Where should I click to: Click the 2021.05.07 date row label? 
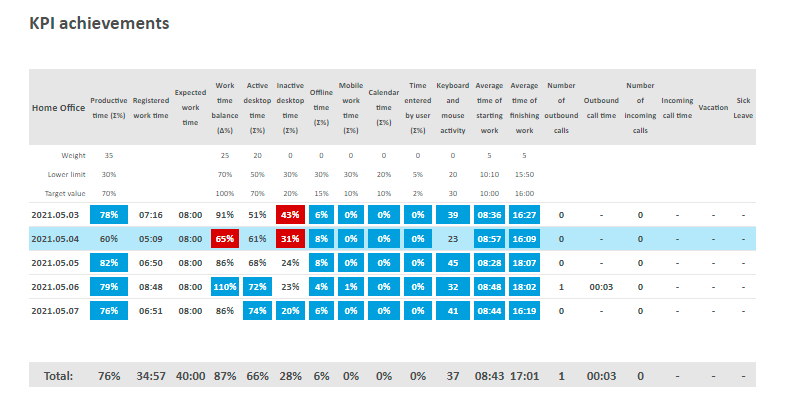(54, 311)
